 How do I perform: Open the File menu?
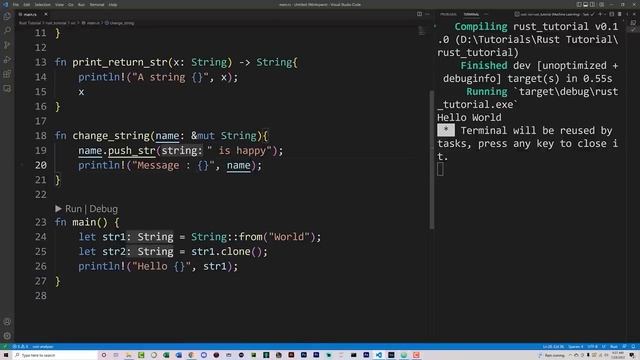(16, 4)
